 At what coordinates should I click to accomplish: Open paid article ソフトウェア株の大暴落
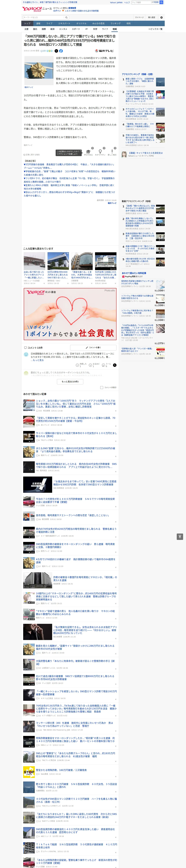pyautogui.click(x=137, y=297)
